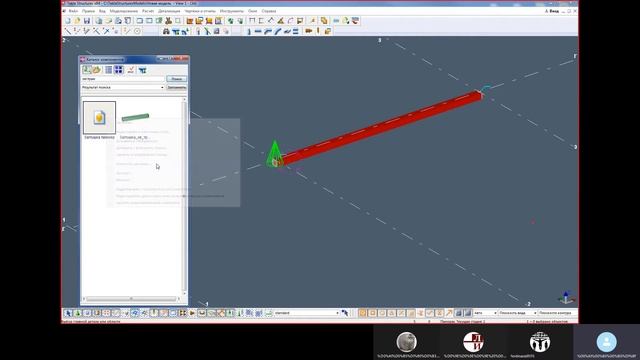Select the green beam component thumbnail
The image size is (640, 360).
point(135,118)
